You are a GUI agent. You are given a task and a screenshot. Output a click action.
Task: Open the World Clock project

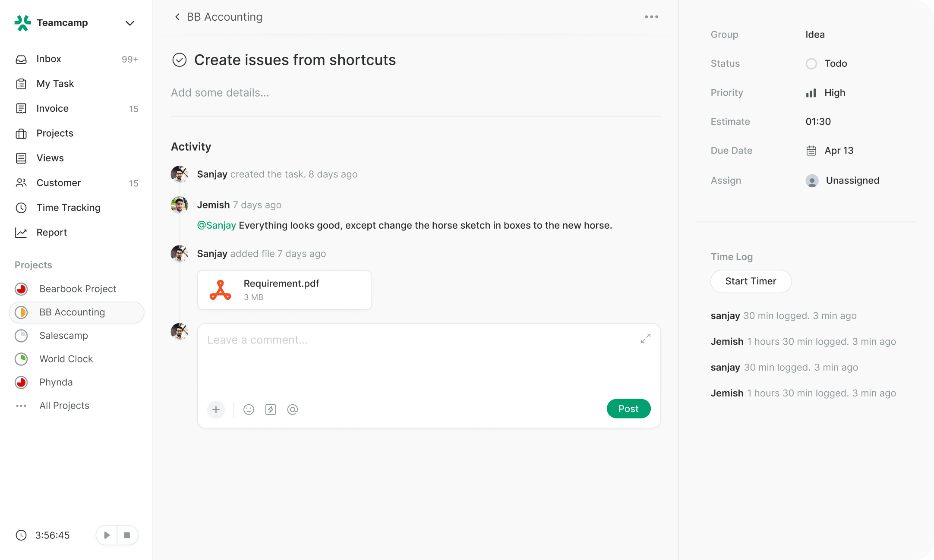66,359
